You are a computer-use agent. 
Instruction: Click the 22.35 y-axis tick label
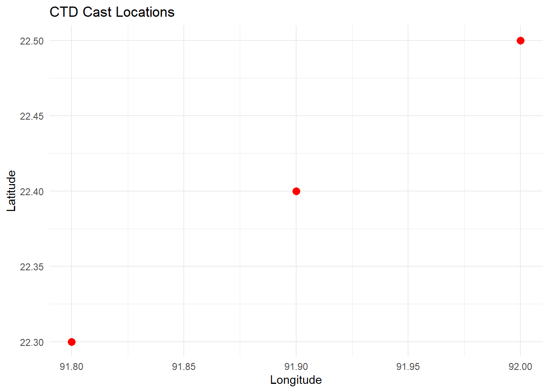click(x=32, y=267)
